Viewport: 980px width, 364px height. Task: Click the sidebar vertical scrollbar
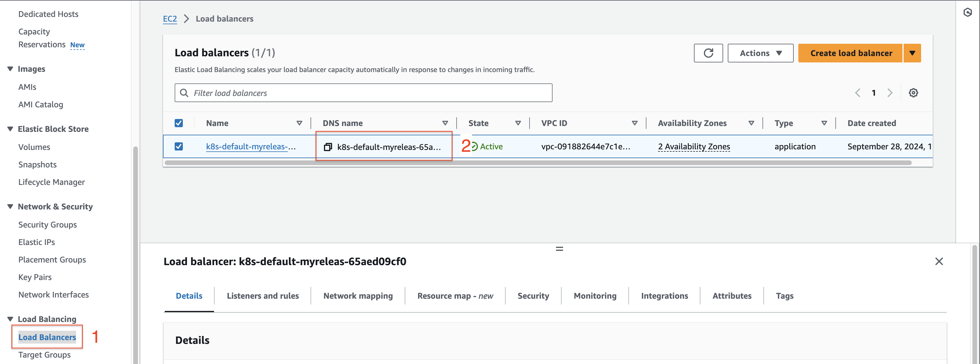[x=135, y=255]
